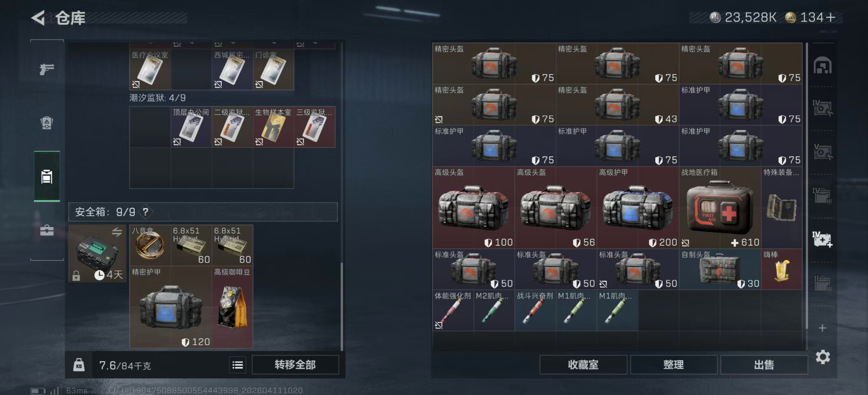868x395 pixels.
Task: Open the 收藏室 collection room
Action: [583, 365]
